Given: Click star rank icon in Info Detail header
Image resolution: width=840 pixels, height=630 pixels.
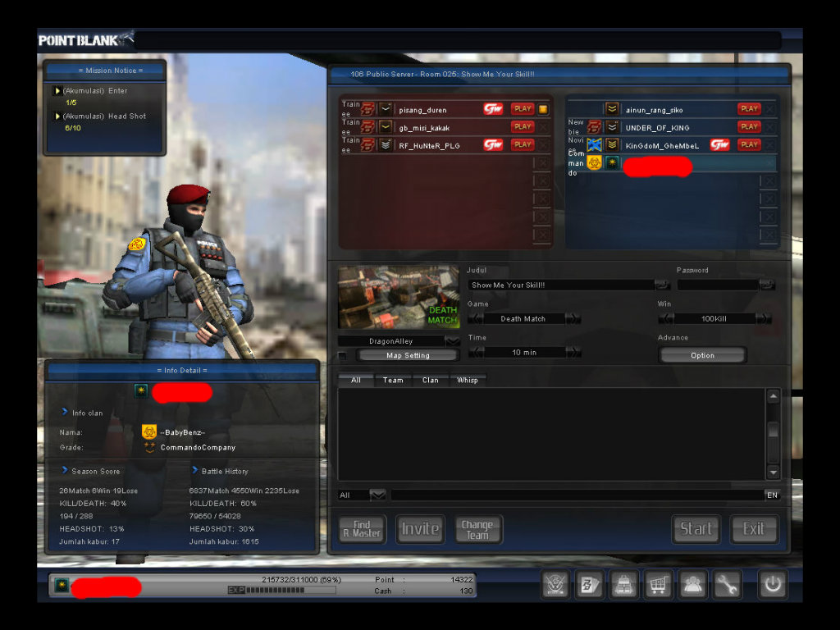Looking at the screenshot, I should point(141,391).
